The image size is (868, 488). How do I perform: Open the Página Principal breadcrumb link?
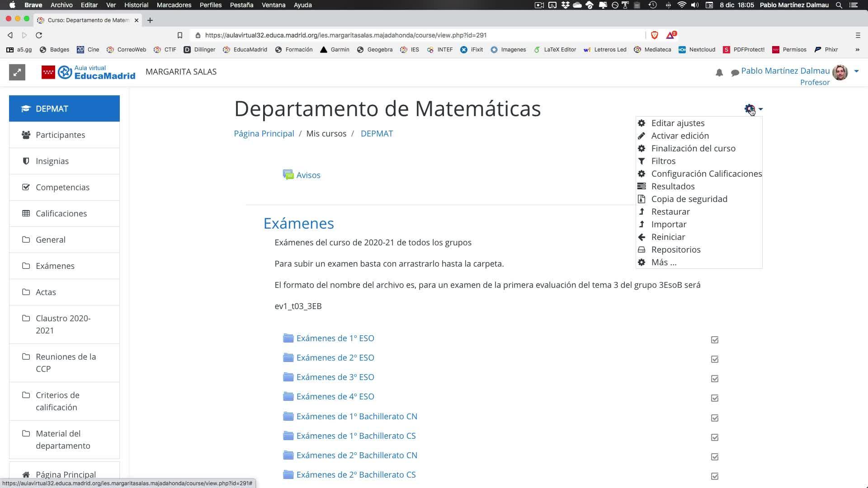click(x=264, y=134)
